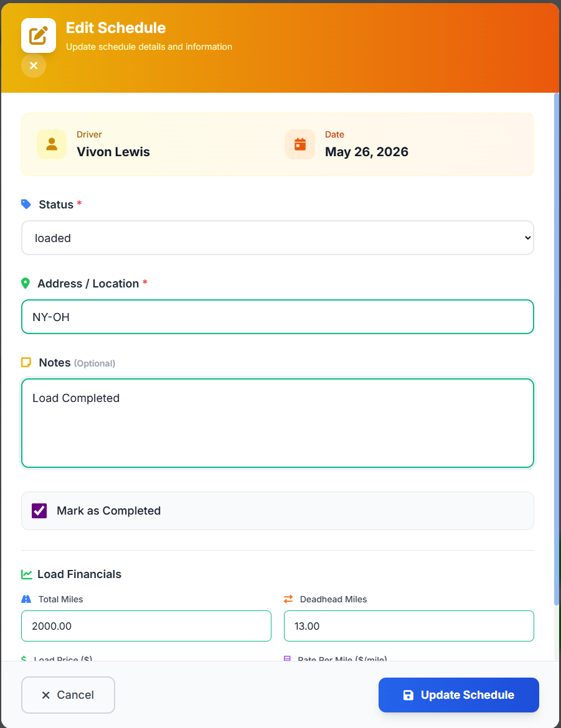Click the Deadhead Miles arrows icon
This screenshot has height=728, width=561.
(288, 599)
